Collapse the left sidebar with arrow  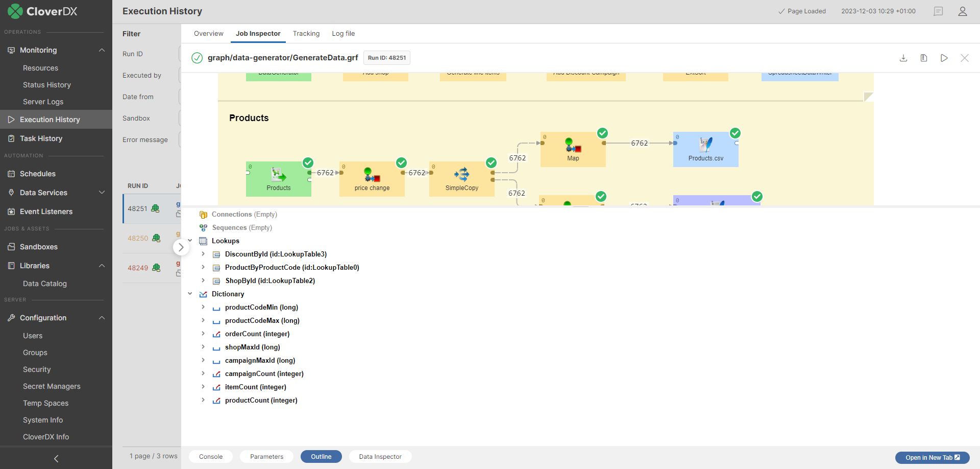(56, 458)
